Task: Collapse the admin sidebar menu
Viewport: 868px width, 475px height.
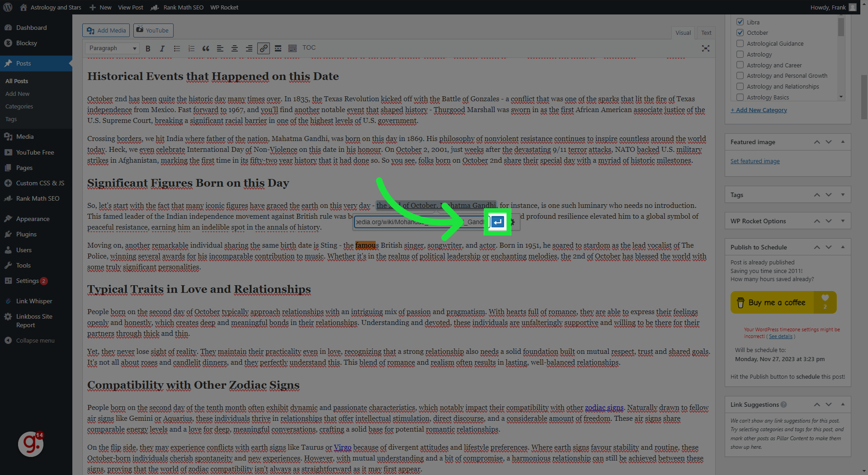Action: pos(35,340)
